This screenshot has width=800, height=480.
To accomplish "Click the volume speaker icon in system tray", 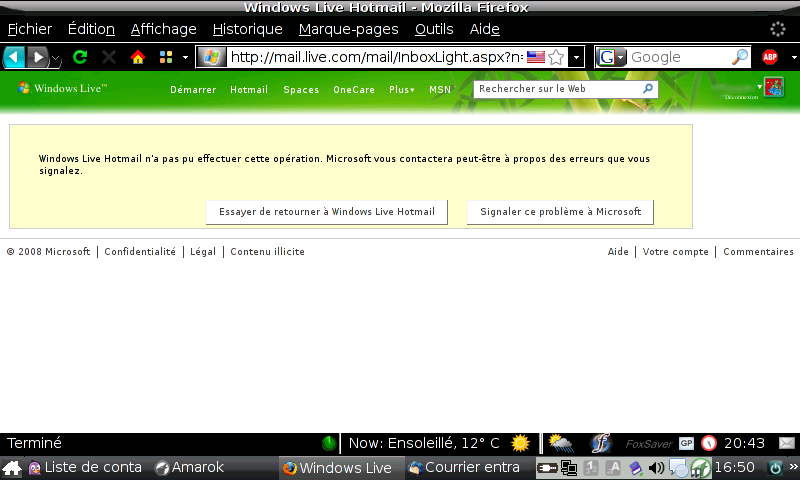I will click(x=656, y=468).
